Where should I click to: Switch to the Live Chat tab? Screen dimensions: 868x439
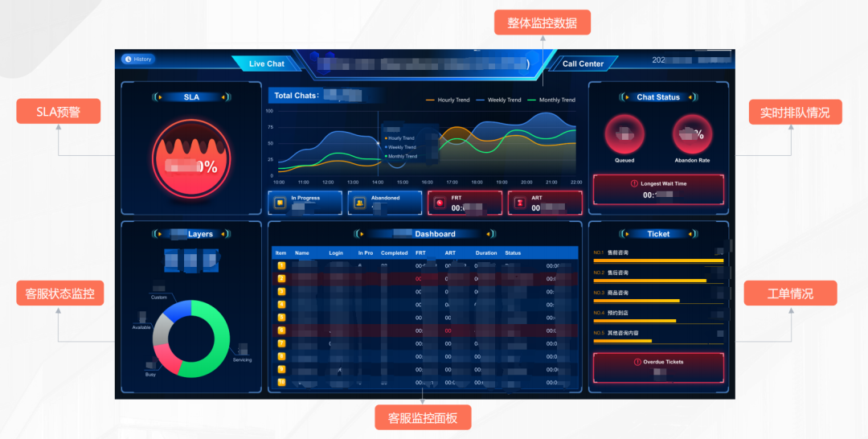pyautogui.click(x=266, y=64)
